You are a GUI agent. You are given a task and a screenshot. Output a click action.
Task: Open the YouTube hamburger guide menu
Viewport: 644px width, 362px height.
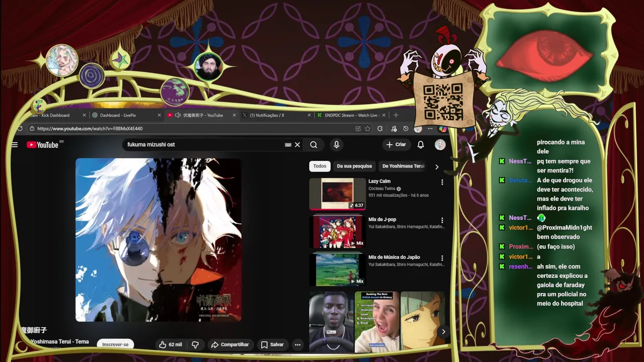pyautogui.click(x=15, y=145)
